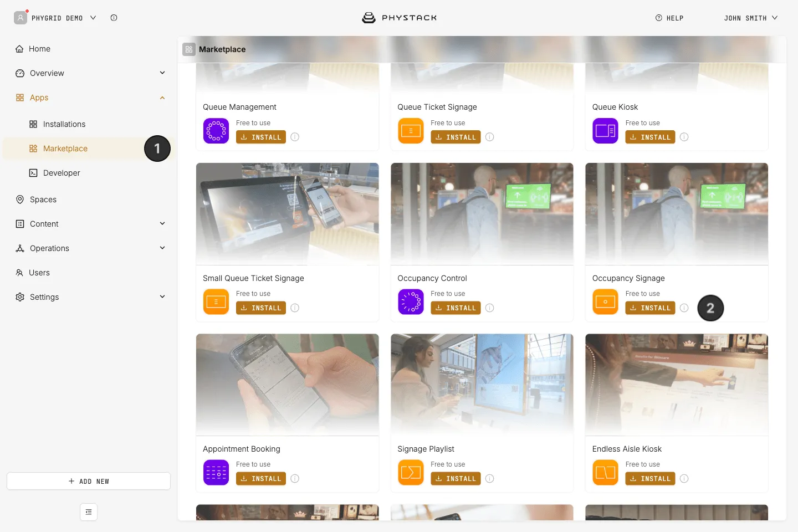Click the Endless Aisle Kiosk app icon
The image size is (798, 532).
pos(605,472)
